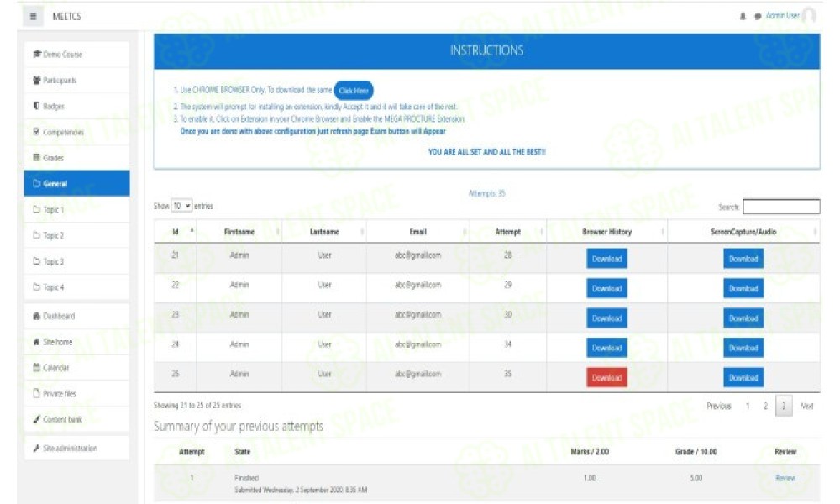Select 'Showing 21 to 25 of 25 entries' text
The width and height of the screenshot is (840, 504).
(x=197, y=406)
